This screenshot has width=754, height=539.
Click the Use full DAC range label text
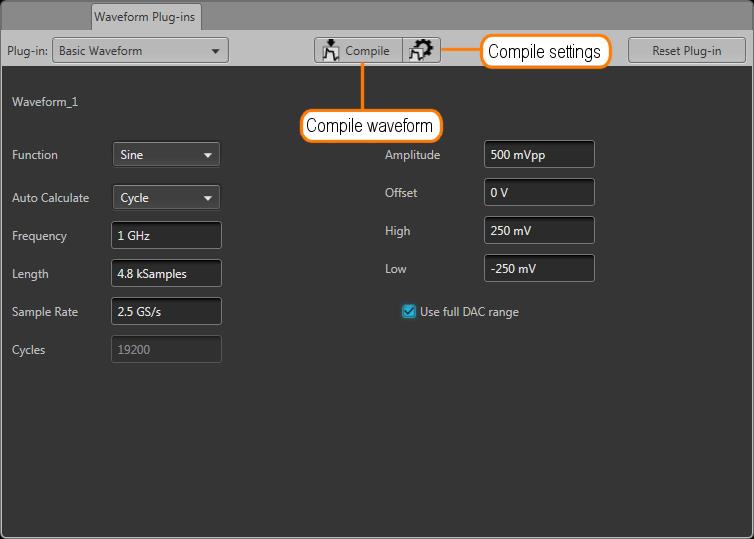(x=469, y=312)
